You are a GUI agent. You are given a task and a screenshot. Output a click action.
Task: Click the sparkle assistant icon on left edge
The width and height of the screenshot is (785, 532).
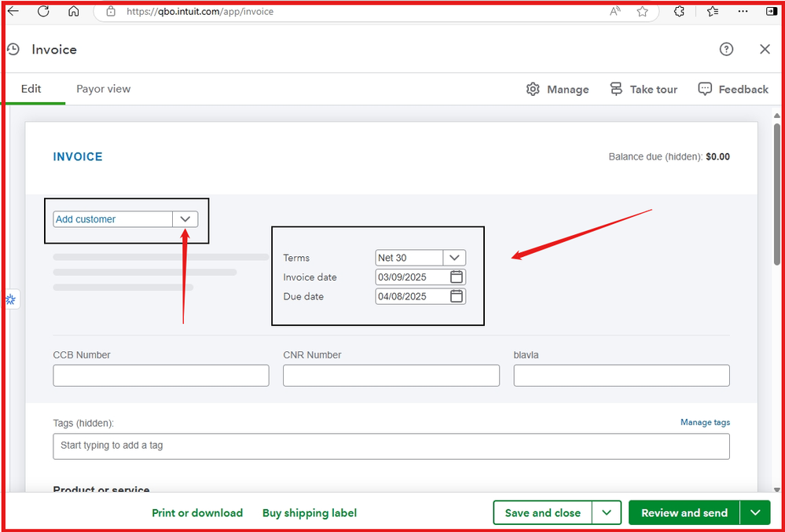pyautogui.click(x=11, y=299)
